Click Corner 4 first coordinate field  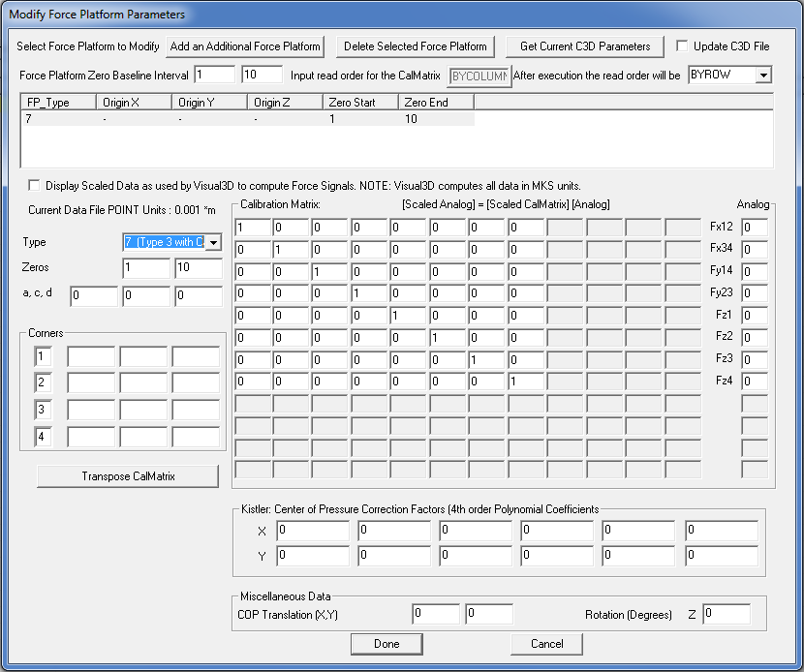[91, 438]
